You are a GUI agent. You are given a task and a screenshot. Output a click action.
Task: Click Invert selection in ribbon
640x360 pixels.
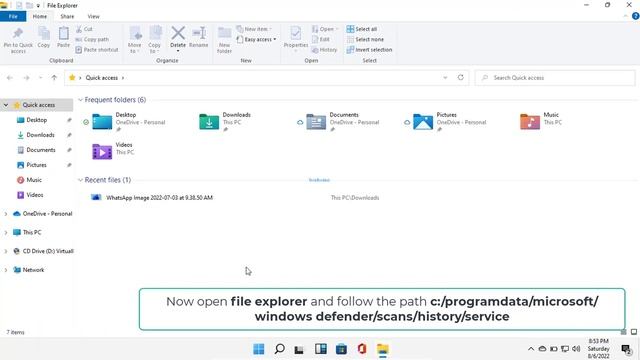pos(369,49)
